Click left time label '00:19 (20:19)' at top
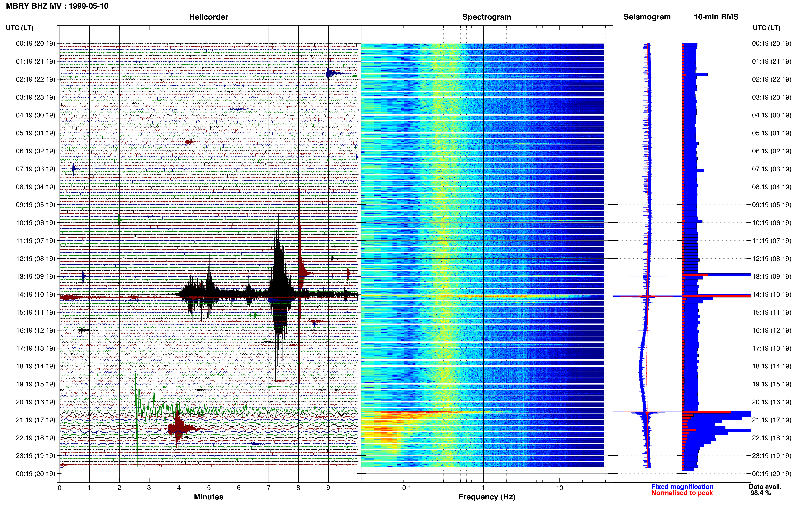The width and height of the screenshot is (812, 508). pos(36,43)
